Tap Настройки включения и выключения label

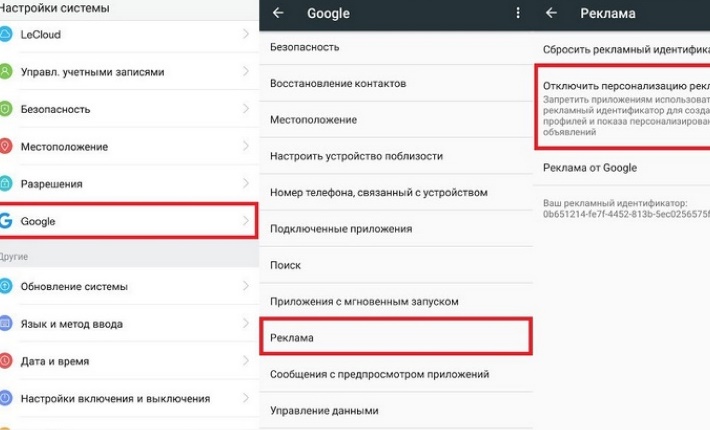point(115,399)
